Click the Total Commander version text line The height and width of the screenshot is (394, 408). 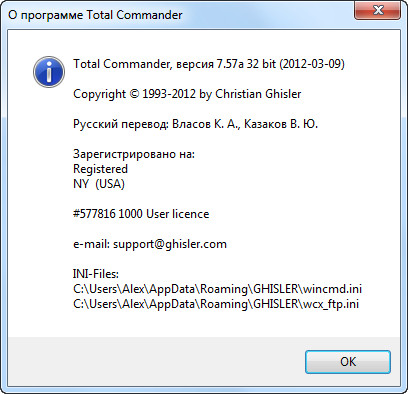pos(209,64)
